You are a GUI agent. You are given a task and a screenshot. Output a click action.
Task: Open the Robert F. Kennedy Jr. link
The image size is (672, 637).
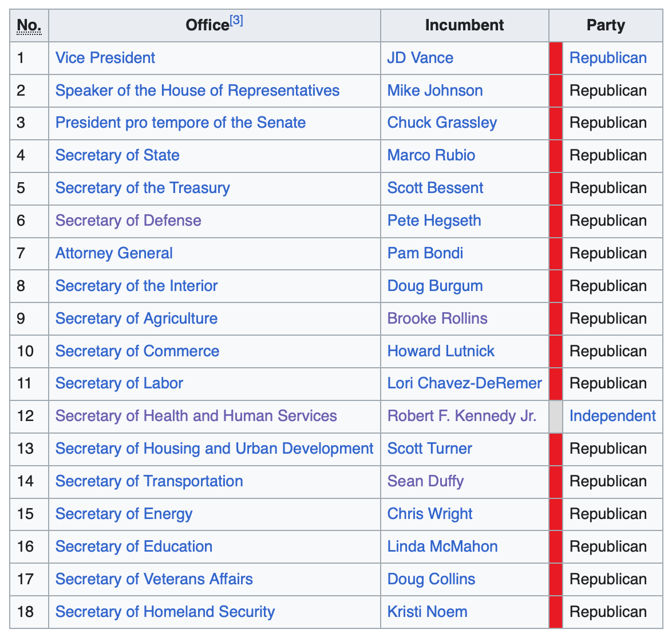tap(462, 416)
